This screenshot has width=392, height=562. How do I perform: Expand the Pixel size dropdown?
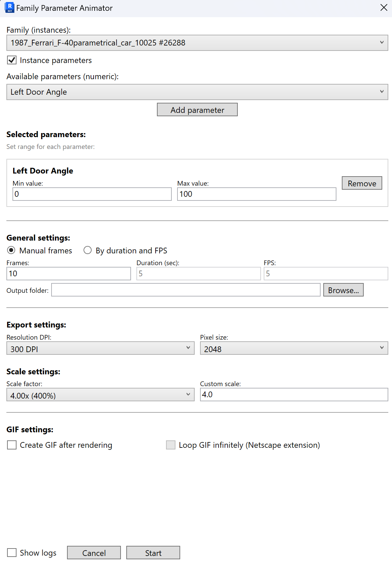click(294, 348)
